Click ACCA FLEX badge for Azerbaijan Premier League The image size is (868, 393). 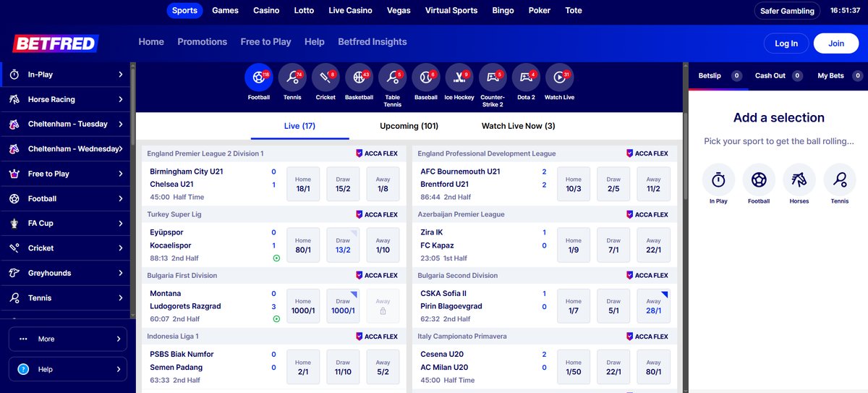pyautogui.click(x=647, y=214)
